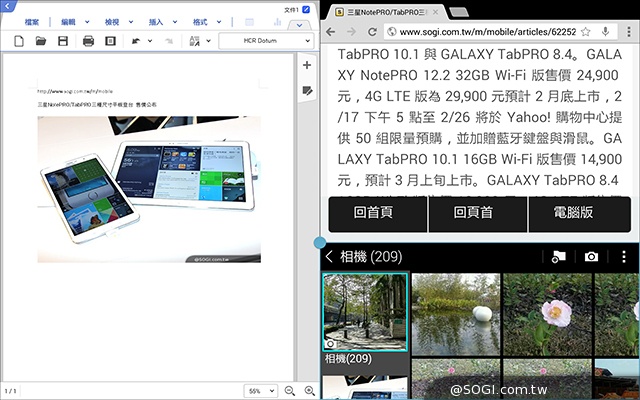The image size is (640, 400).
Task: Click the tablet image in the document
Action: [x=149, y=189]
